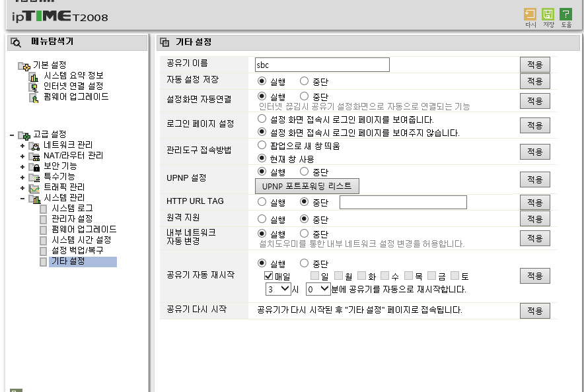584x392 pixels.
Task: Expand the 특수기능 tree node
Action: 22,178
